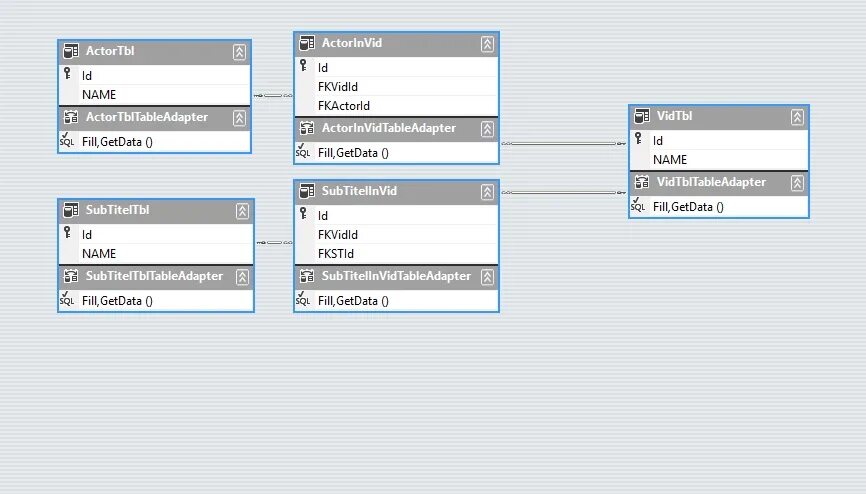
Task: Click the primary key icon in SubTitelTbl
Action: pyautogui.click(x=67, y=233)
